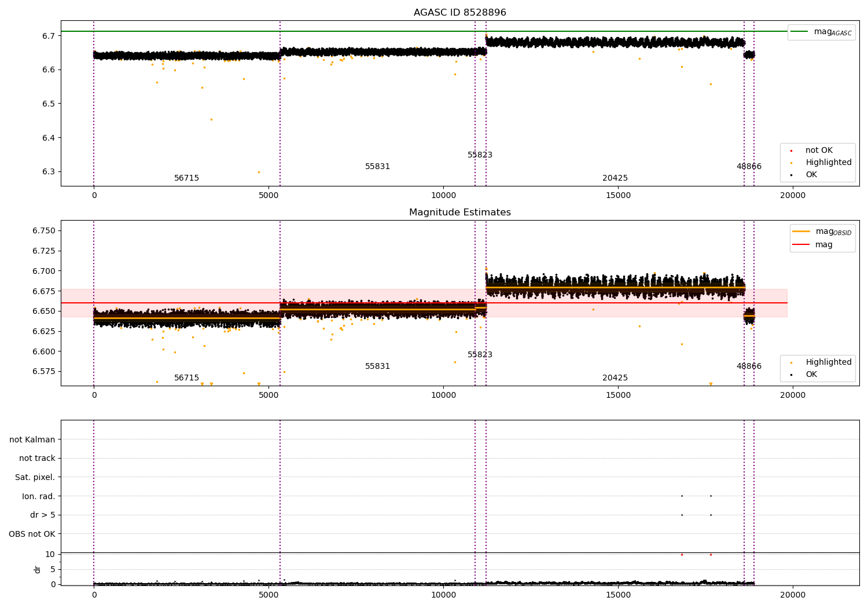Click the lowest orange outlier near 6.3 in top plot
868x608 pixels.
tap(259, 172)
